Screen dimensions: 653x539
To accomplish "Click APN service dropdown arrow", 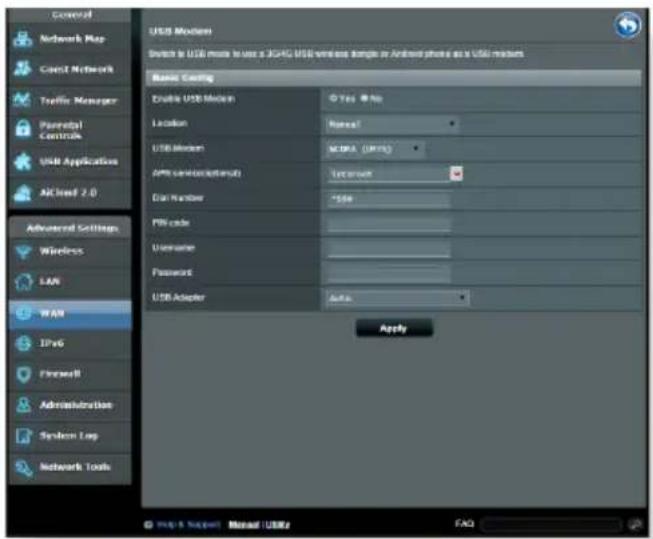I will tap(456, 174).
